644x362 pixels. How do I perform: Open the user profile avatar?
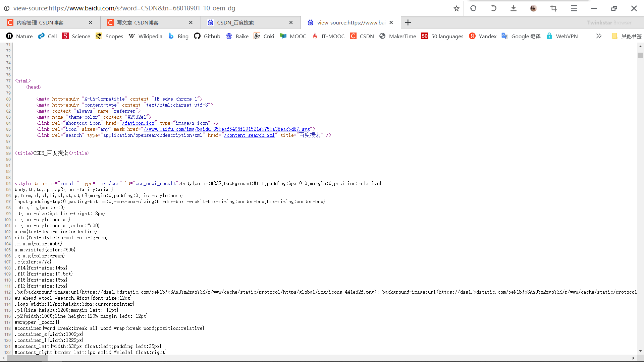point(533,8)
